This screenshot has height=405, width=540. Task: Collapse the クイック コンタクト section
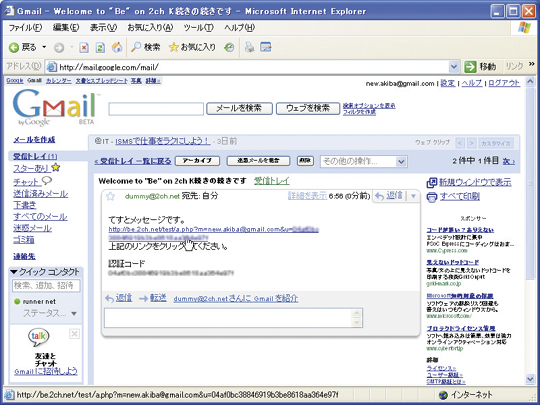pos(14,272)
